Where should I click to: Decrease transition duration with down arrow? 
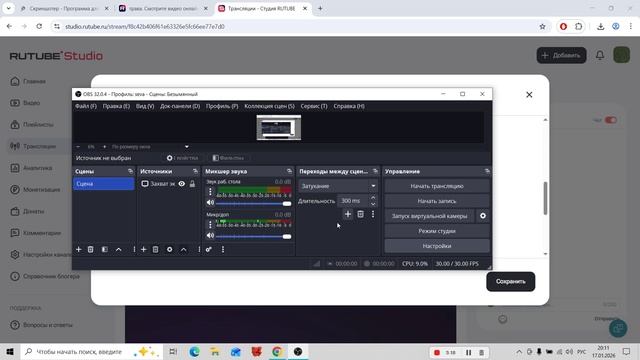click(x=373, y=204)
